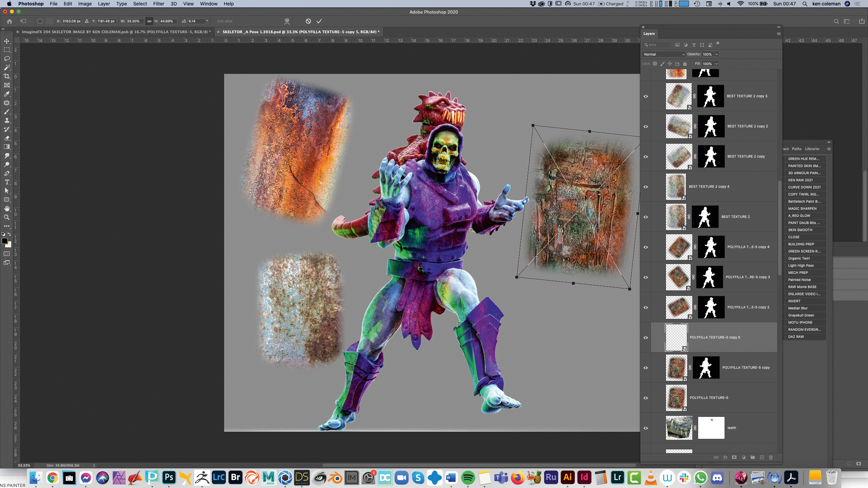The width and height of the screenshot is (868, 488).
Task: Select the Gradient tool
Action: 7,147
